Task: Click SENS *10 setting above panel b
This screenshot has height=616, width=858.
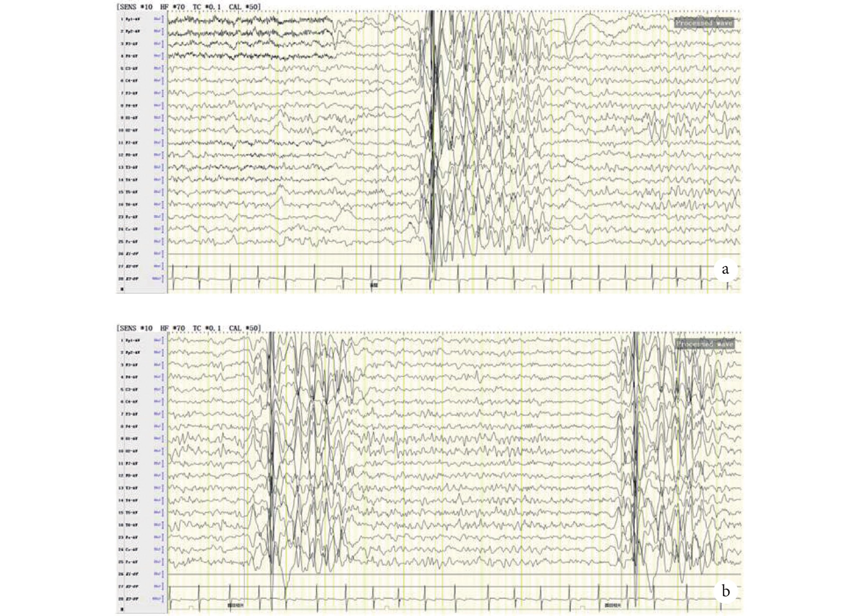Action: pyautogui.click(x=136, y=328)
